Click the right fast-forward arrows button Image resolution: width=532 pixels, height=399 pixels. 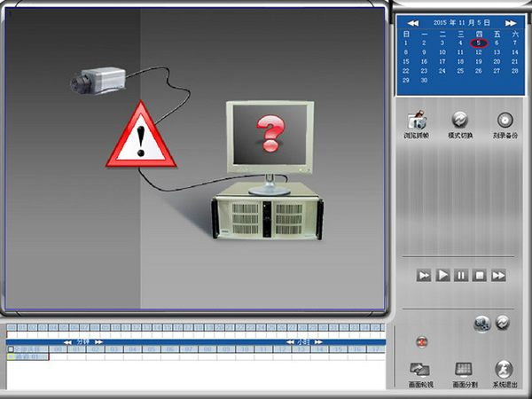(499, 276)
